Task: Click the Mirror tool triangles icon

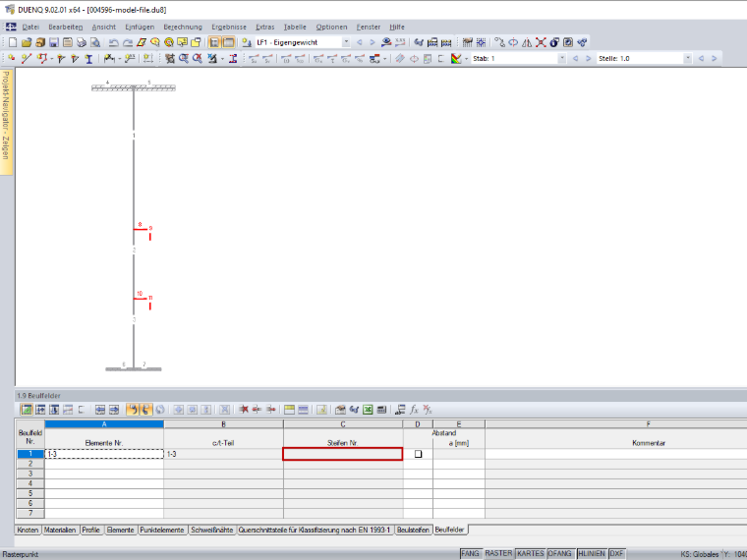Action: (527, 42)
